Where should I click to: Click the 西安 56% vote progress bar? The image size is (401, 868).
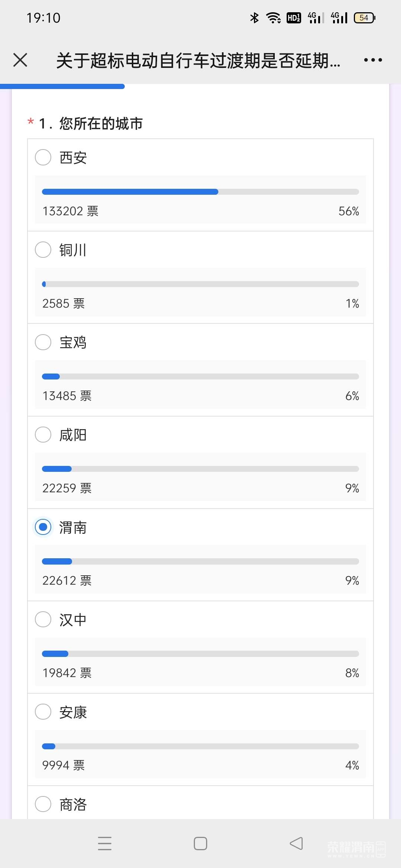(200, 192)
